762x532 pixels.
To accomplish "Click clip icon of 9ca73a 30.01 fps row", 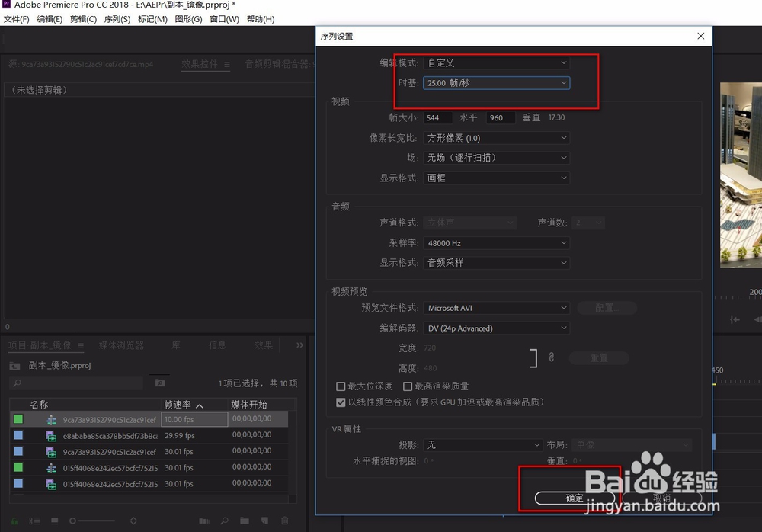I will tap(51, 452).
